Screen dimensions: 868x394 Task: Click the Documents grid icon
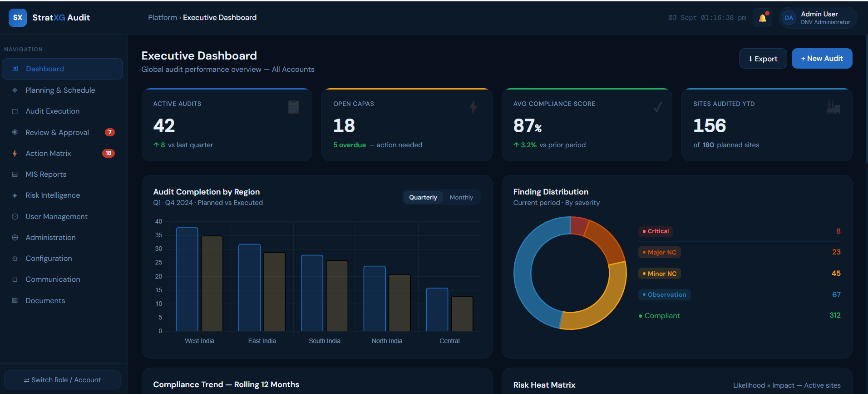pos(15,300)
